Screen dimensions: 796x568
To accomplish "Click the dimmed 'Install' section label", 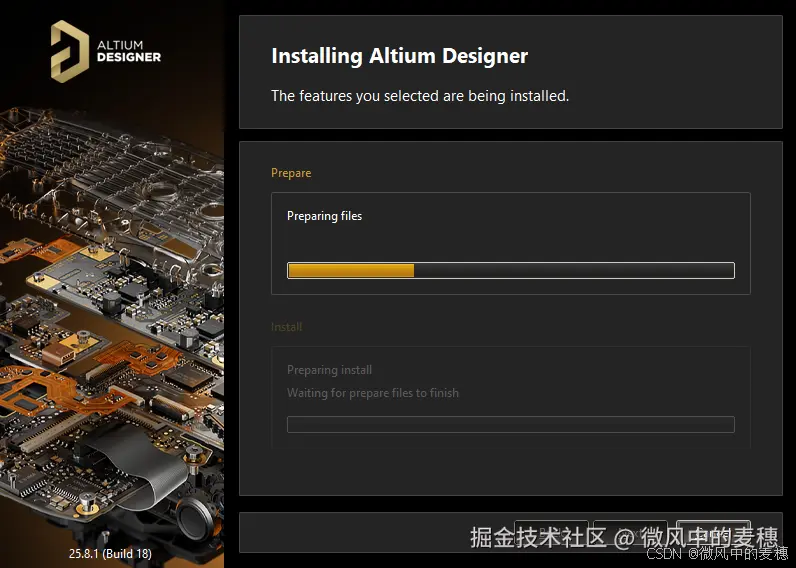I will pos(286,327).
